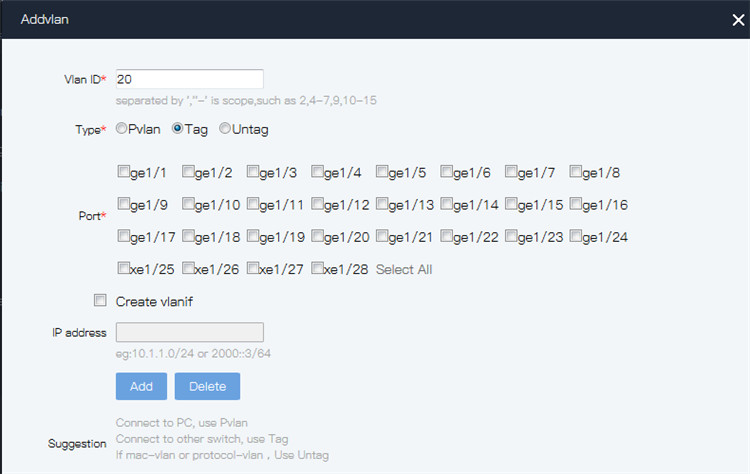Click the Add button
This screenshot has height=474, width=750.
(x=141, y=386)
